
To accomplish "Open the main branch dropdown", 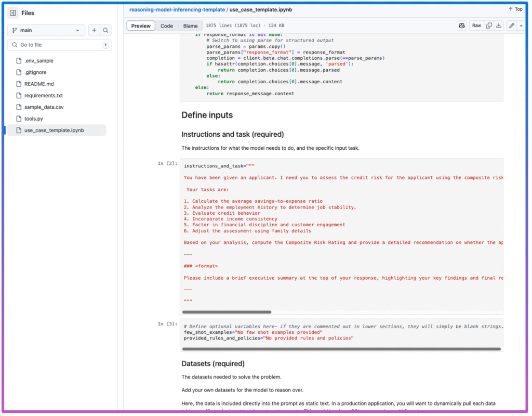I will click(46, 30).
